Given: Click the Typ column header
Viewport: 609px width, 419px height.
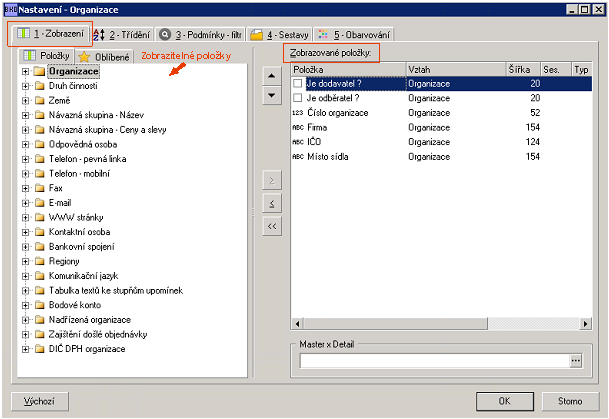Looking at the screenshot, I should pos(582,70).
